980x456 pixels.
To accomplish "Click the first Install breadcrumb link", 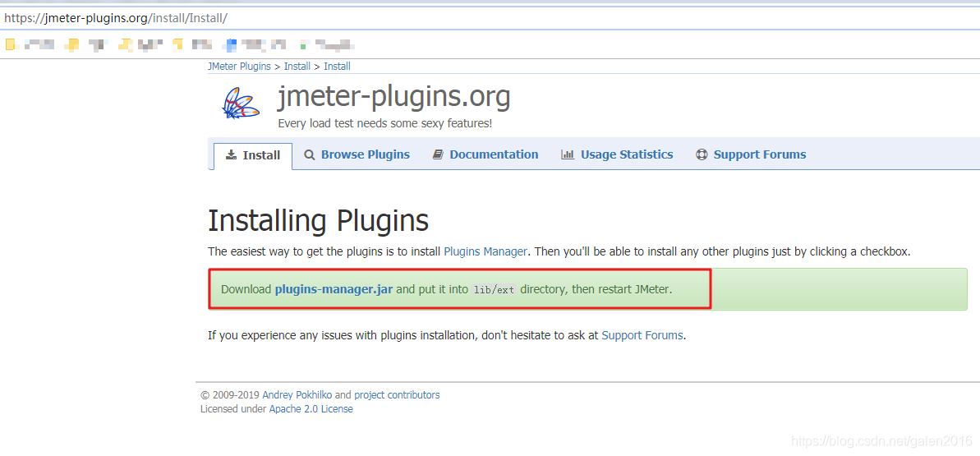I will pos(297,67).
